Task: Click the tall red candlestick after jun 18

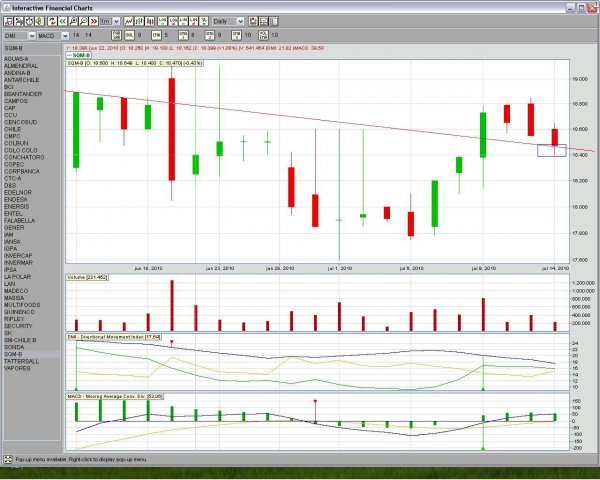Action: pyautogui.click(x=172, y=129)
